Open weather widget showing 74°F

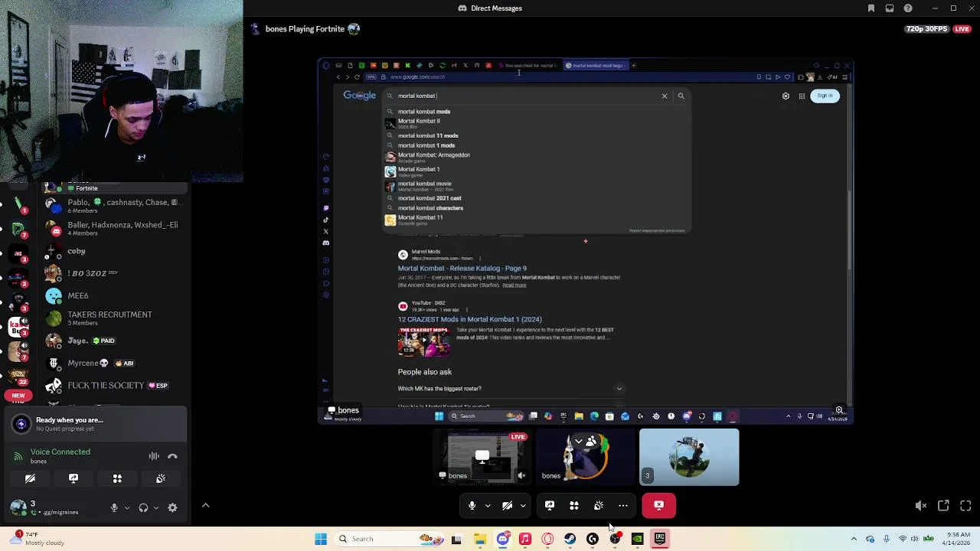point(37,539)
